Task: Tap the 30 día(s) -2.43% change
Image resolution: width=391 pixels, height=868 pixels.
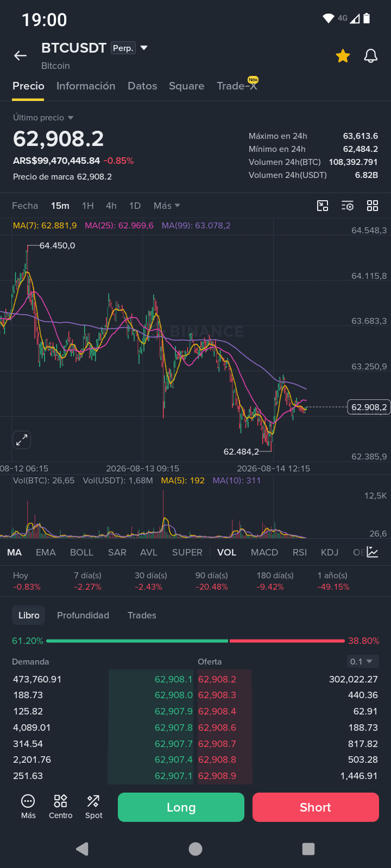Action: pyautogui.click(x=151, y=581)
